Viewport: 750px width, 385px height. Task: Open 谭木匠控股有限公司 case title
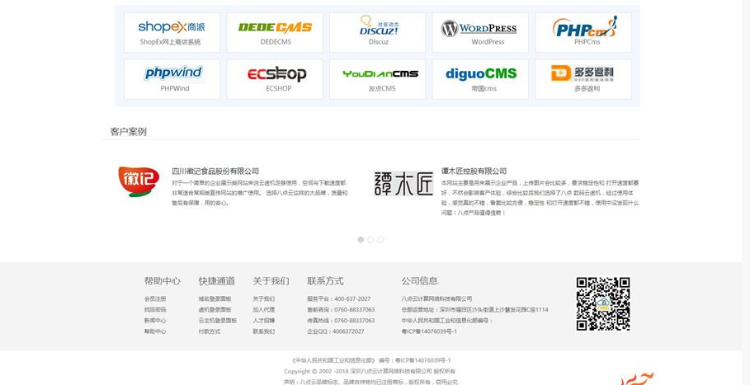(x=474, y=171)
